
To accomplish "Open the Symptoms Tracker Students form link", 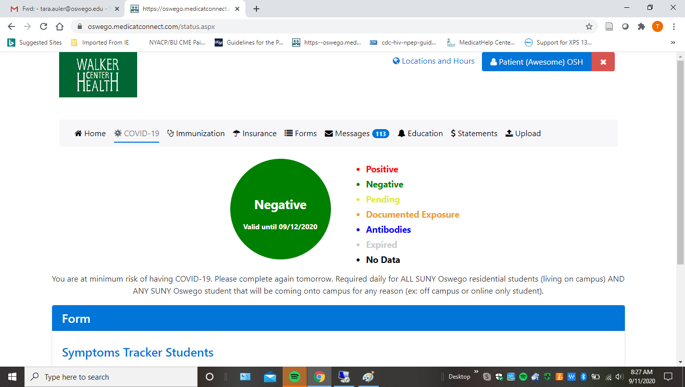I will click(x=138, y=352).
